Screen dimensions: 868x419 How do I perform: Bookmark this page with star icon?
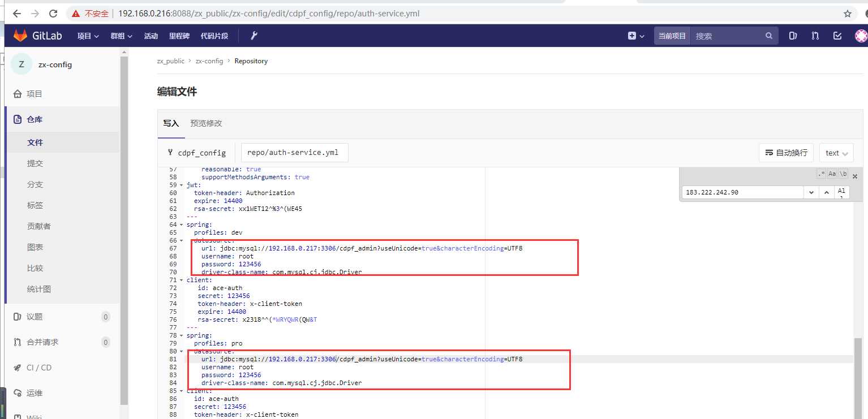coord(847,14)
